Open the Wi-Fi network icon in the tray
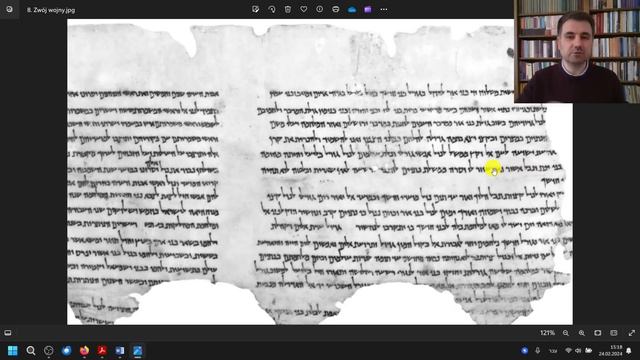The width and height of the screenshot is (640, 360). click(568, 351)
